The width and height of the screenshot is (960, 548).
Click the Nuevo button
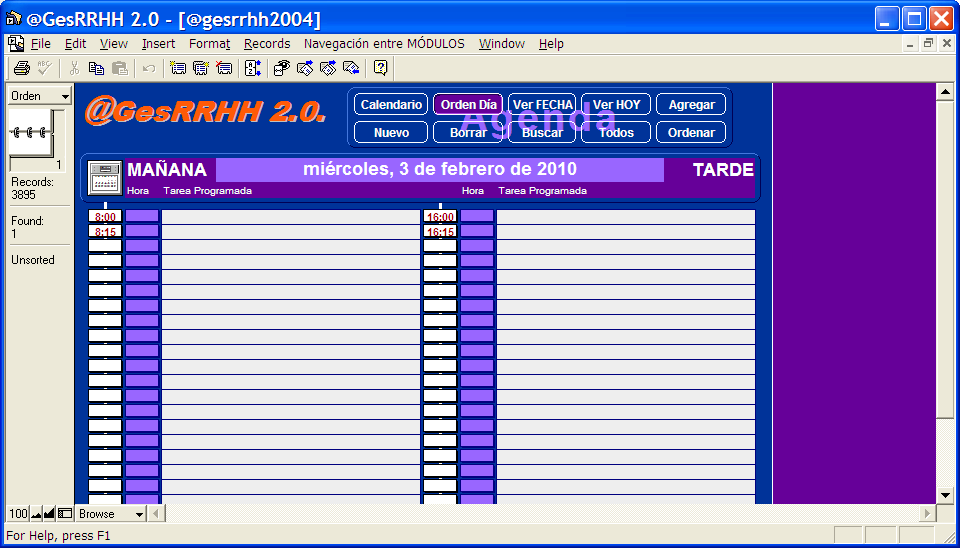(x=391, y=133)
